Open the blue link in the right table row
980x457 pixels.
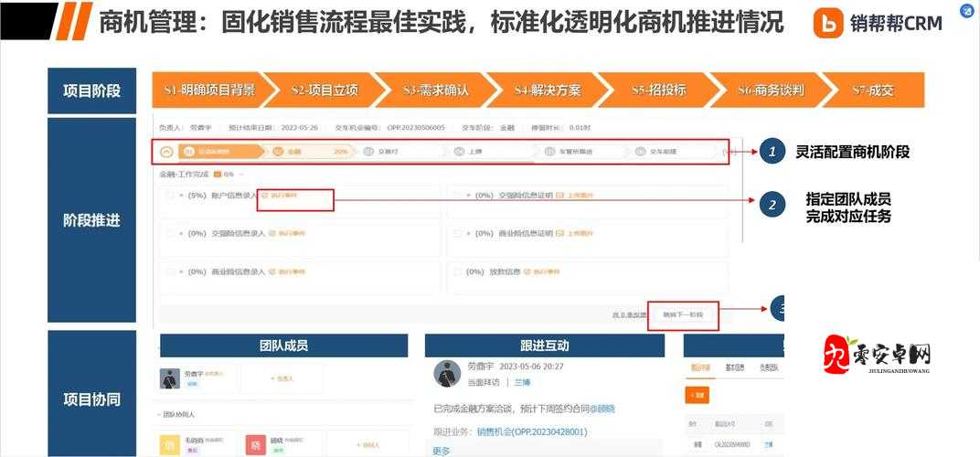[x=768, y=444]
